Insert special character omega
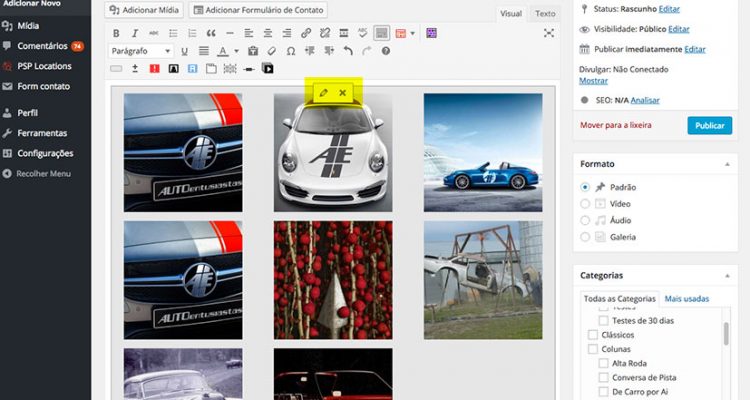The width and height of the screenshot is (750, 400). (x=290, y=51)
